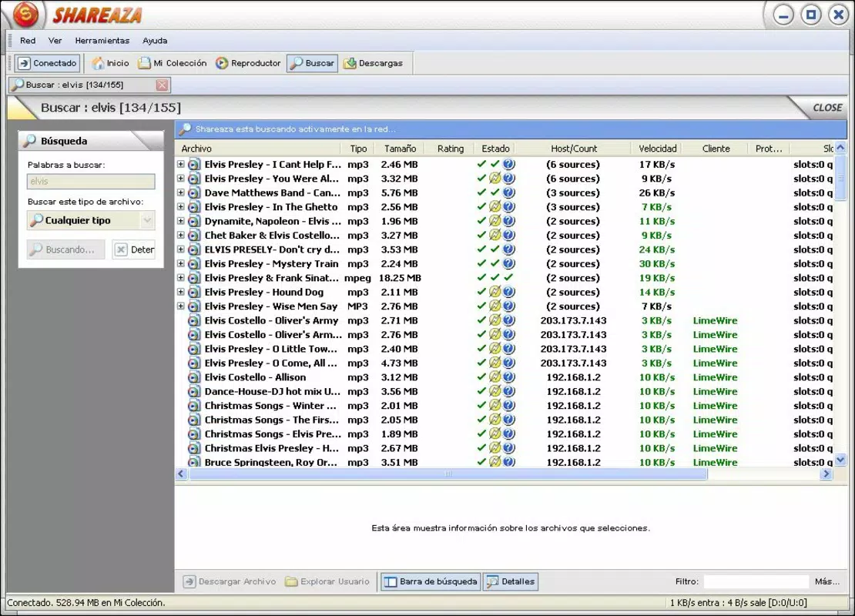
Task: Click scroll down arrow of results list
Action: pyautogui.click(x=840, y=460)
